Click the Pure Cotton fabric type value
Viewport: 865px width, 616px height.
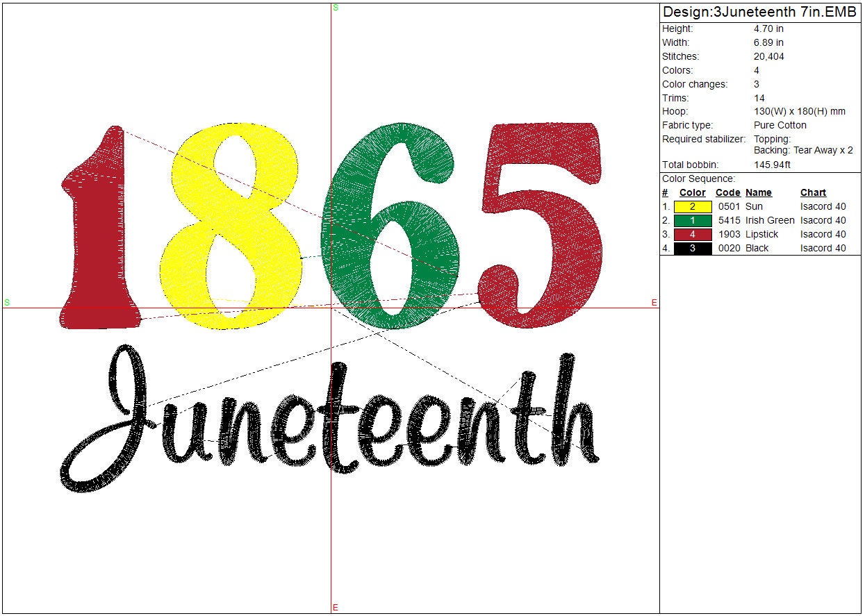(780, 126)
